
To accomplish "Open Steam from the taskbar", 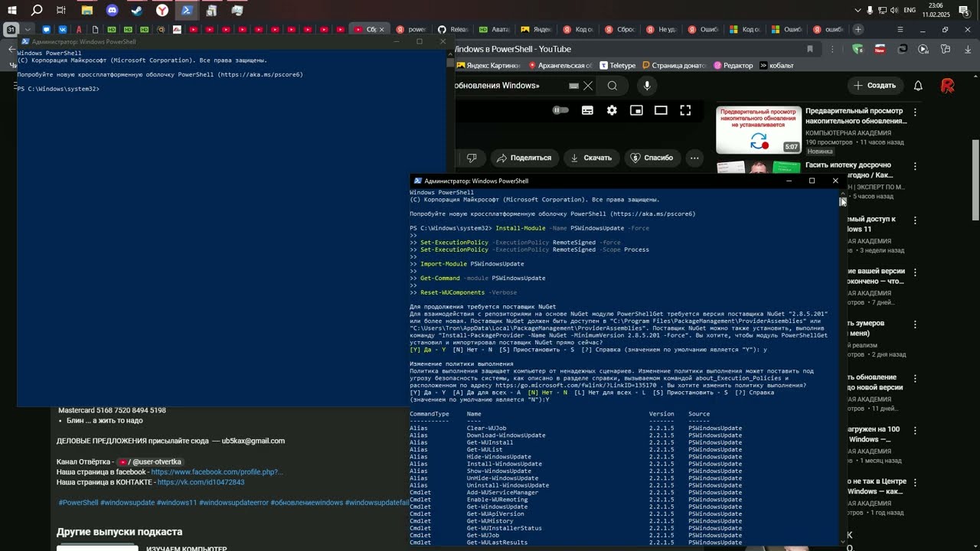I will [137, 11].
